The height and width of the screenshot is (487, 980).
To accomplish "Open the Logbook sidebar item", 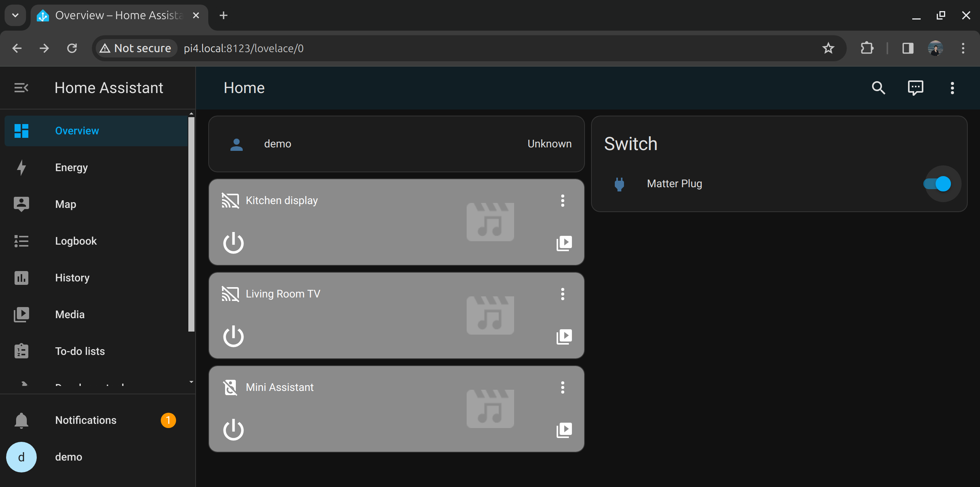I will coord(76,241).
